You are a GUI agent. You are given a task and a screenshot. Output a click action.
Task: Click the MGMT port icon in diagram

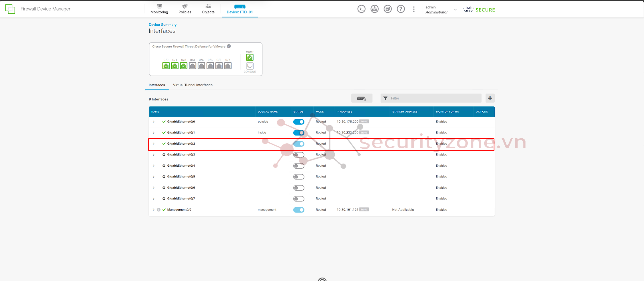250,58
